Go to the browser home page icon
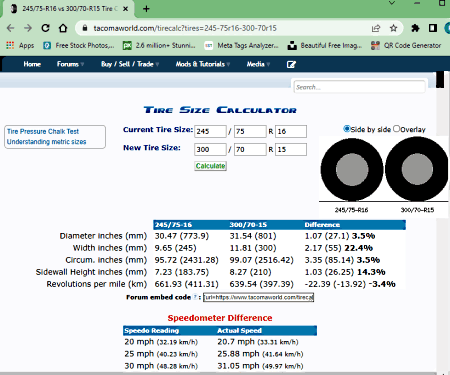 [x=63, y=28]
